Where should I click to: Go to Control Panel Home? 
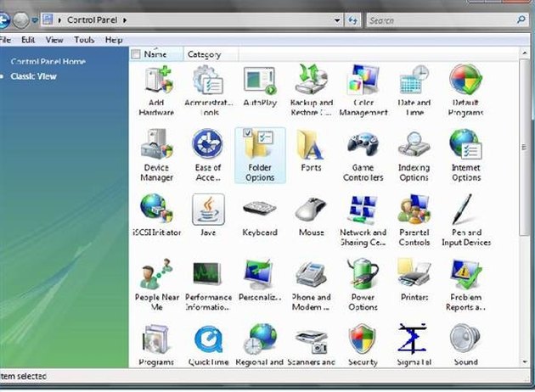point(48,61)
